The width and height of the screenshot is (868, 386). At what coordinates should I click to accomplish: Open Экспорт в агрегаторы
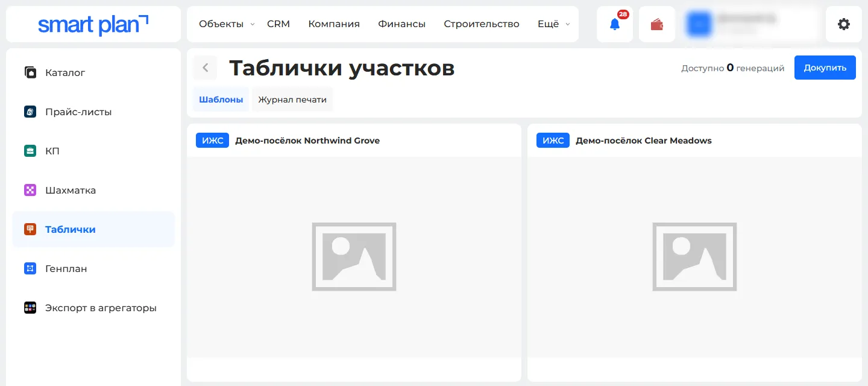pos(93,308)
